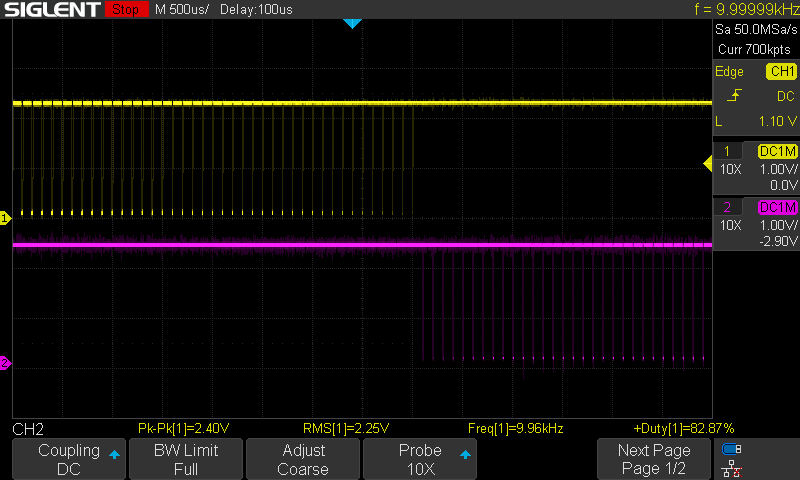800x480 pixels.
Task: Select the channel 2 offset -2.90V value
Action: (x=778, y=241)
